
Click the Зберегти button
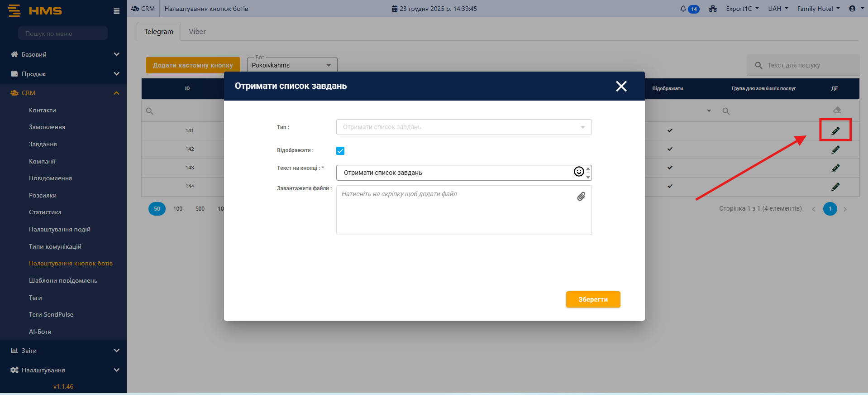click(593, 299)
